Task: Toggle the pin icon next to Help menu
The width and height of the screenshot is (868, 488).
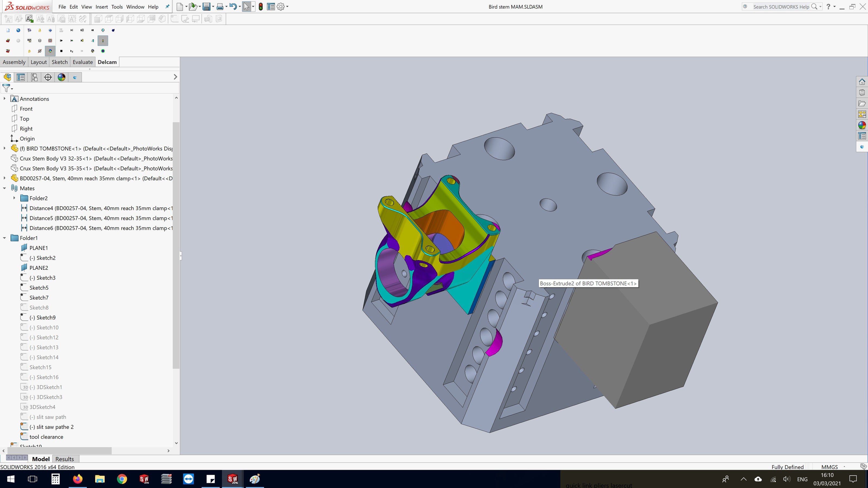Action: tap(167, 7)
